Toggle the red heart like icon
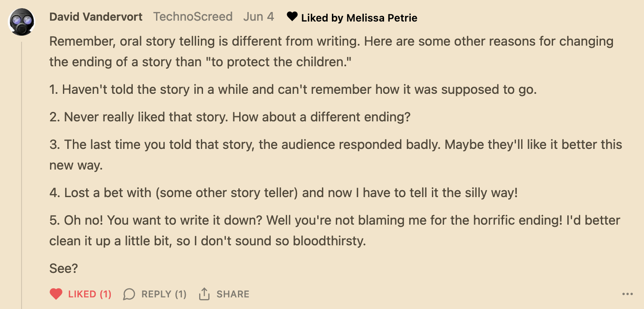Image resolution: width=644 pixels, height=309 pixels. click(x=56, y=294)
